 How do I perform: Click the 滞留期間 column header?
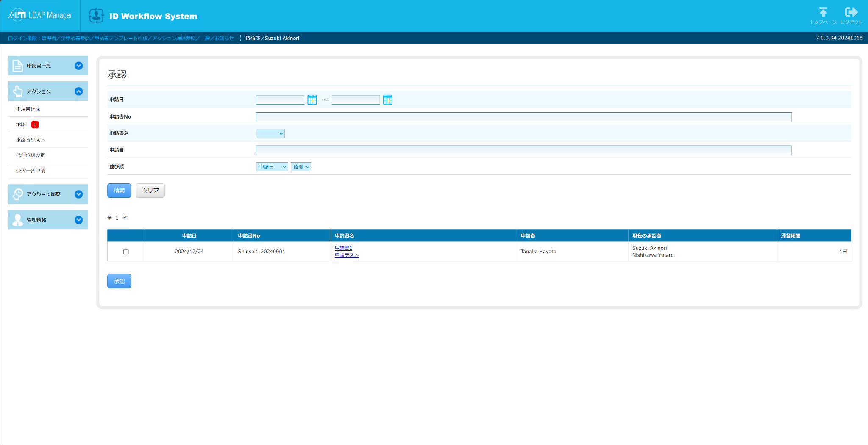click(x=814, y=236)
